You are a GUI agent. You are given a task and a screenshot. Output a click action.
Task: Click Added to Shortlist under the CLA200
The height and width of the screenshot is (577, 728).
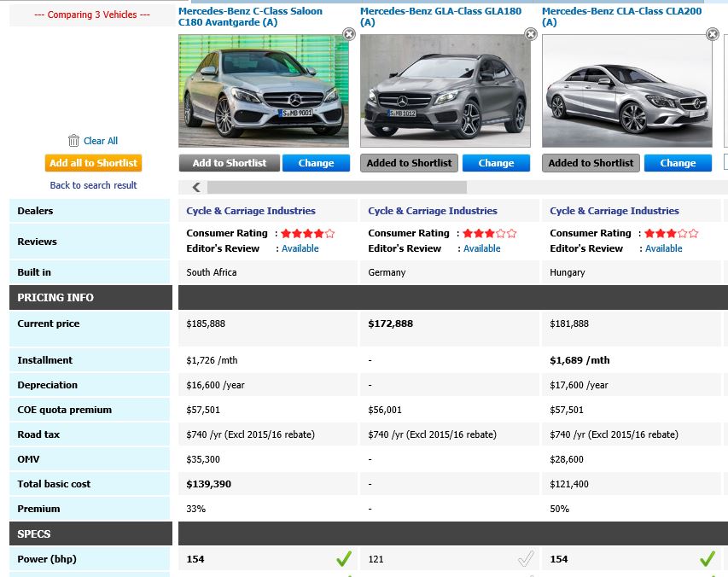(591, 163)
